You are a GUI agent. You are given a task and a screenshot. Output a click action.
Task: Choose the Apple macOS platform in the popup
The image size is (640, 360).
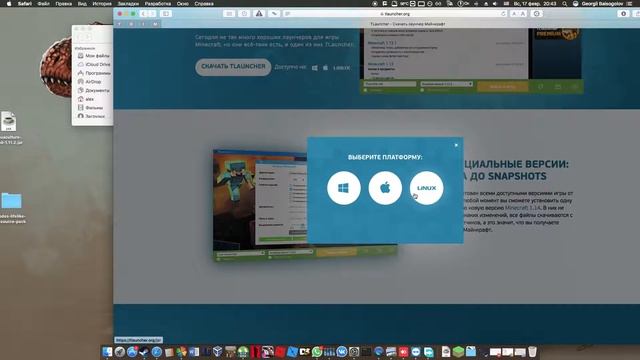click(385, 188)
